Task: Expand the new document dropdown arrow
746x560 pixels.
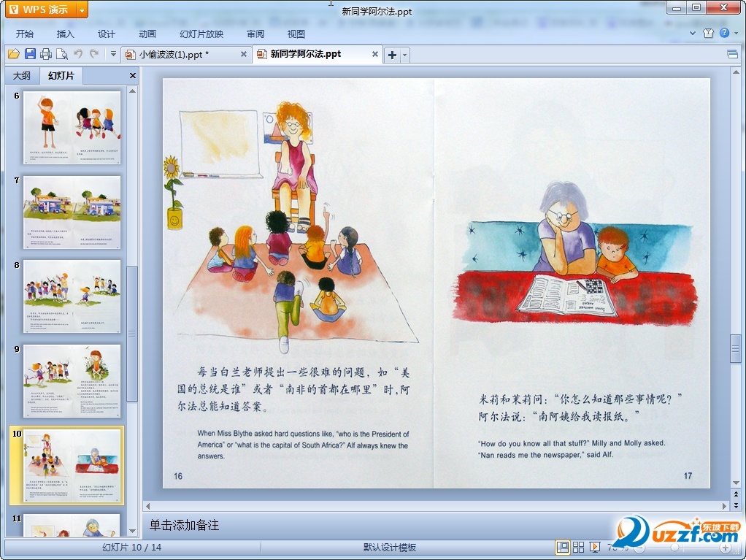Action: [x=405, y=55]
